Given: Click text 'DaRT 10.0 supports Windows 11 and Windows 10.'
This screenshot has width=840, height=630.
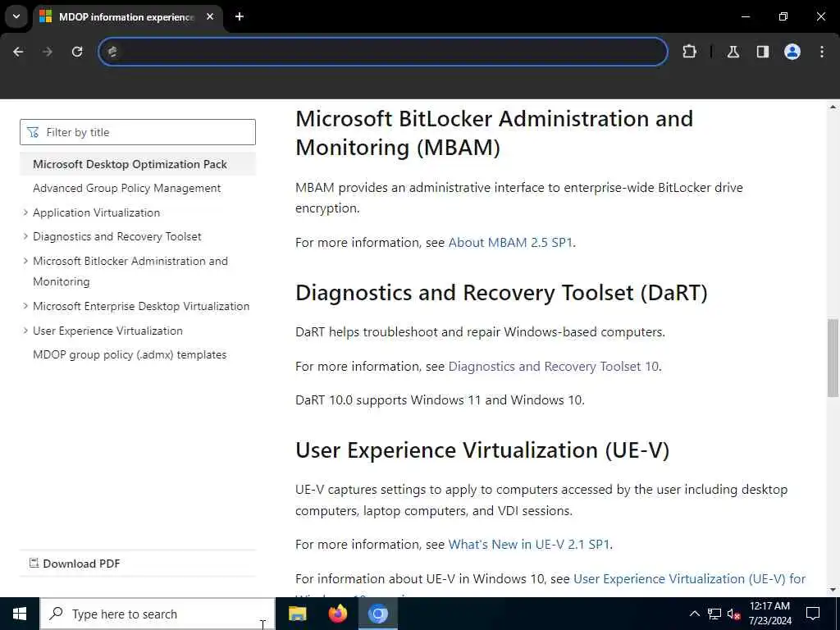Looking at the screenshot, I should [x=440, y=400].
